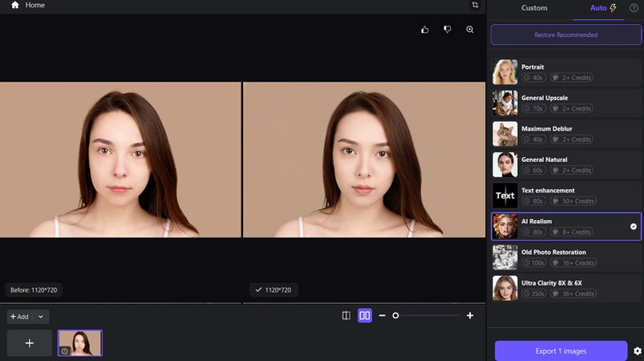Open the help question mark icon
644x361 pixels.
[634, 8]
